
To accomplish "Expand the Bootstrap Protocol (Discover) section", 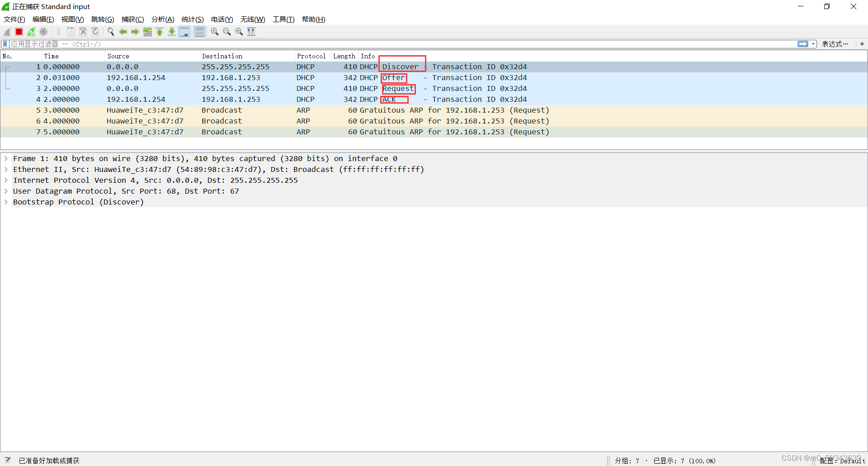I will (6, 202).
